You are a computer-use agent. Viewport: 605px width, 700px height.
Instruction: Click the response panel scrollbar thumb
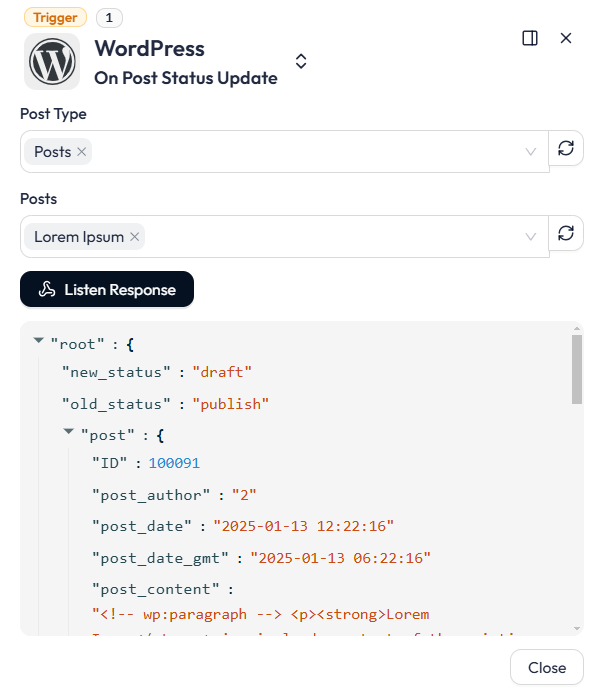(577, 369)
